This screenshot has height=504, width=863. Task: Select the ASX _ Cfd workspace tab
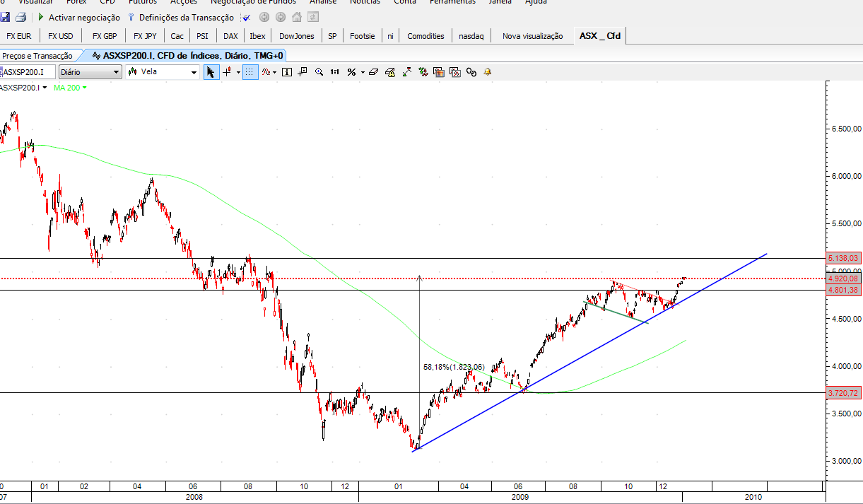(600, 35)
